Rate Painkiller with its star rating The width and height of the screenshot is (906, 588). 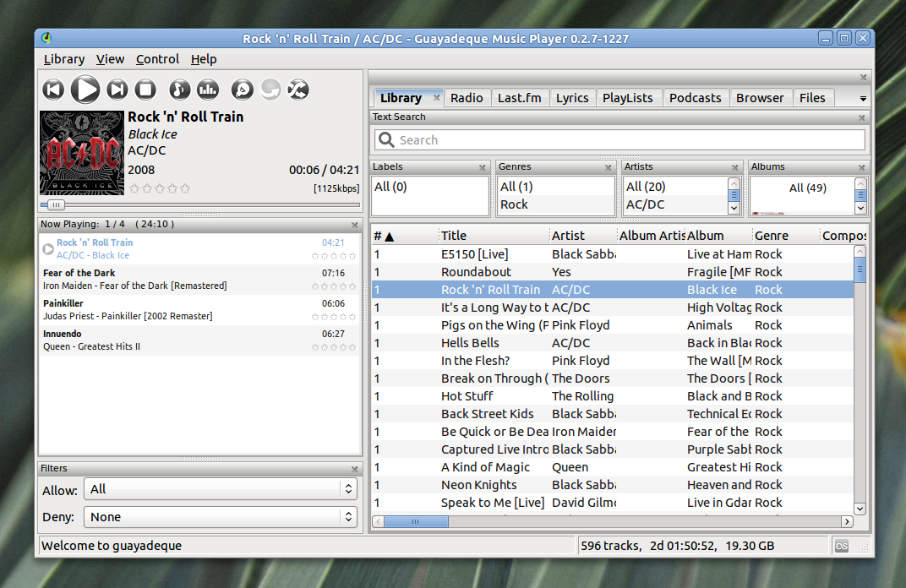pyautogui.click(x=333, y=317)
